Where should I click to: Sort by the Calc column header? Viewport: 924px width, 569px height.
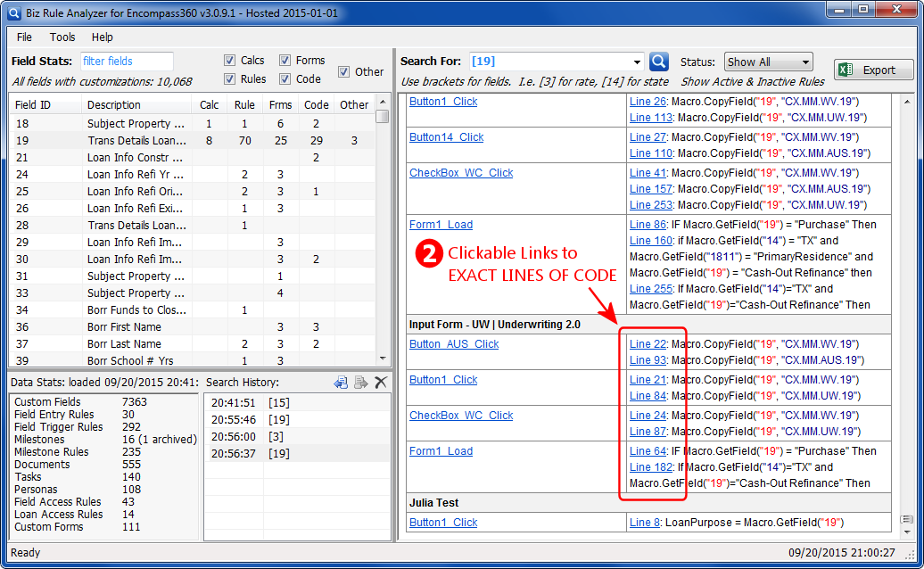(210, 105)
